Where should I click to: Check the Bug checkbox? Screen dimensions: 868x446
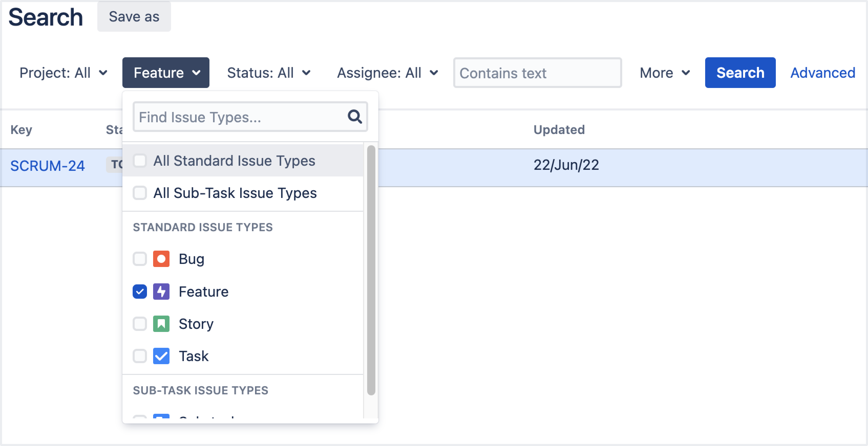(x=140, y=259)
